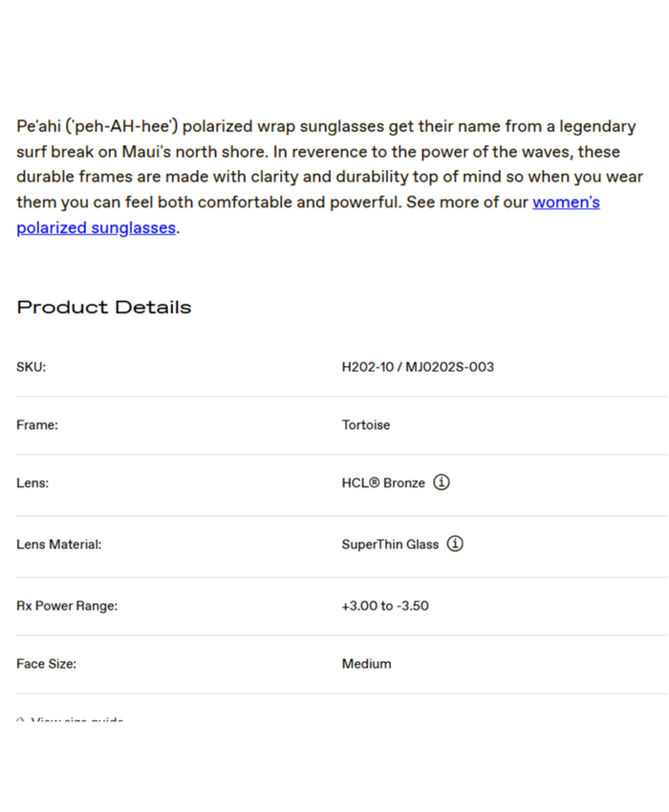Screen dimensions: 669x812
Task: Click the size guide icon at bottom left
Action: [21, 719]
